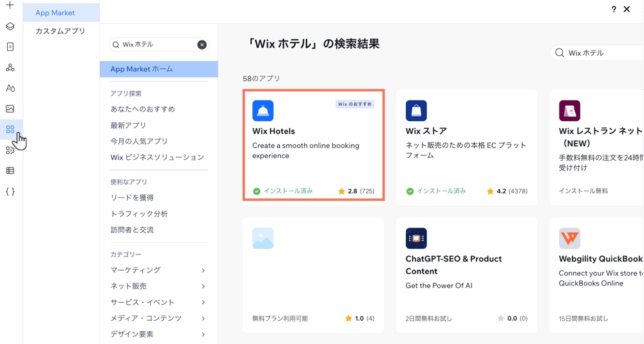Click the Webgility QuickBooks app icon
Viewport: 644px width, 344px height.
569,238
